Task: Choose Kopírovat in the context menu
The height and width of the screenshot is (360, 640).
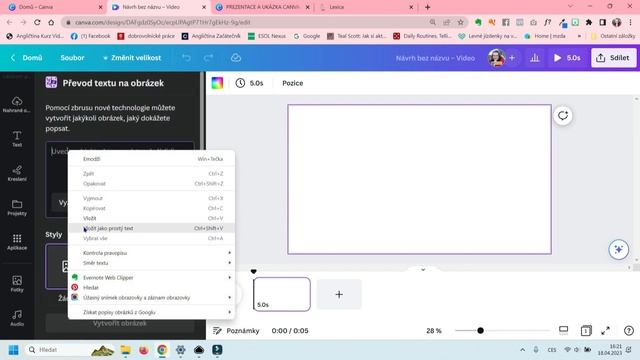Action: (x=151, y=208)
